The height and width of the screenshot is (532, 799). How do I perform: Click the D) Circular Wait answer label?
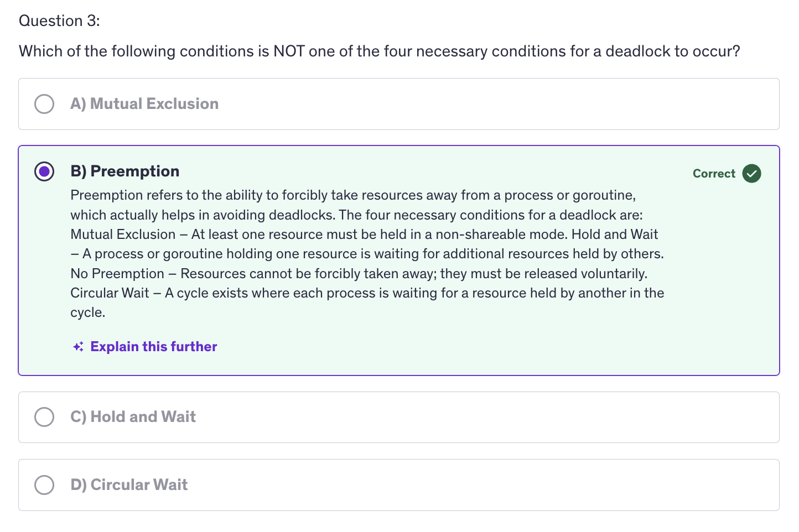(x=129, y=485)
